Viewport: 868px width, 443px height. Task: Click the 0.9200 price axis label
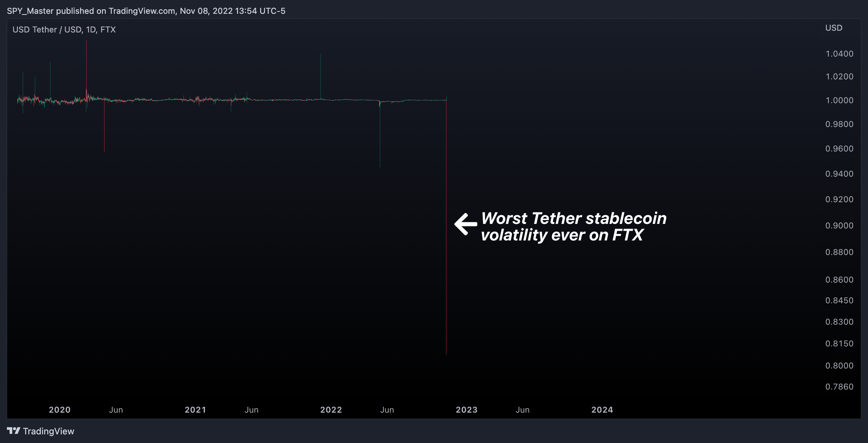coord(839,199)
